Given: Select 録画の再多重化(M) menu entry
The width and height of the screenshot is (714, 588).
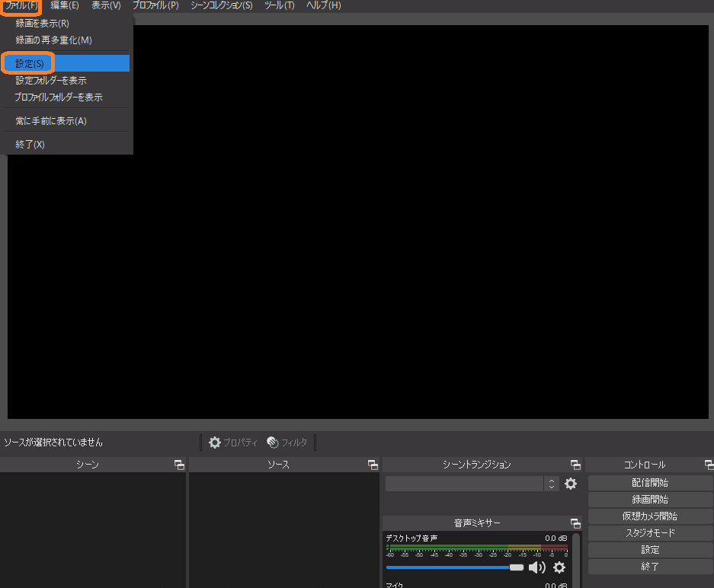Looking at the screenshot, I should tap(66, 40).
